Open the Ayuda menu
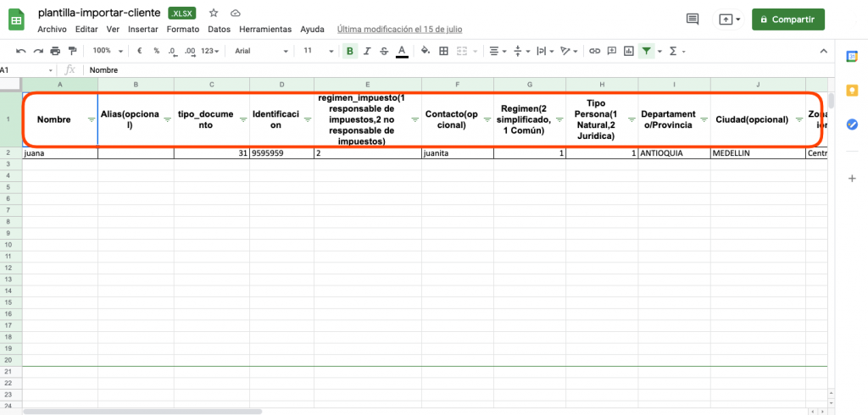The image size is (868, 415). point(312,30)
